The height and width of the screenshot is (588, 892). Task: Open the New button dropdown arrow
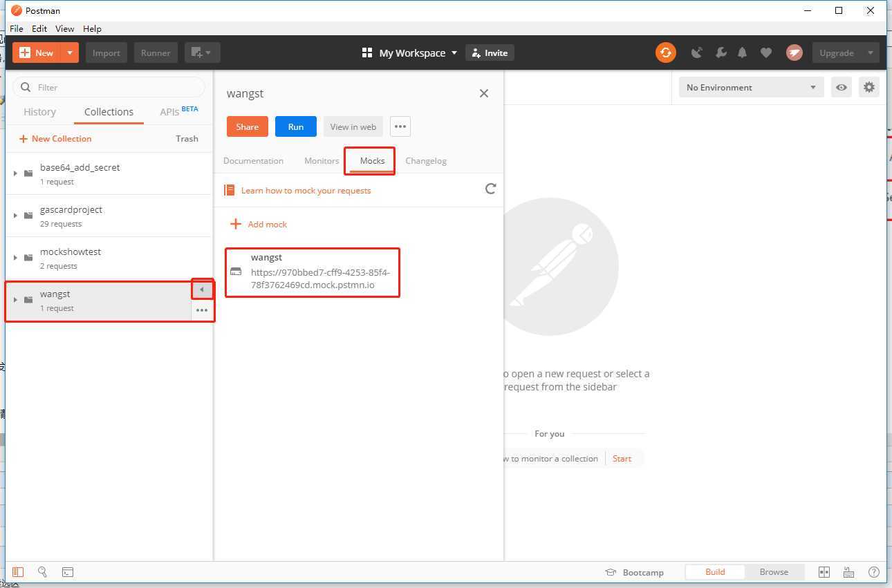pyautogui.click(x=70, y=53)
